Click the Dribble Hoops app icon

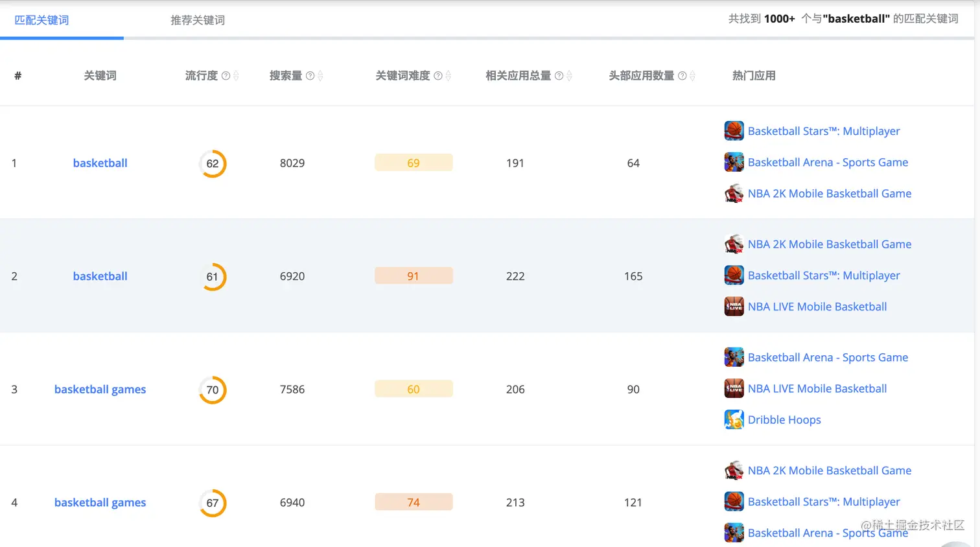(x=734, y=419)
